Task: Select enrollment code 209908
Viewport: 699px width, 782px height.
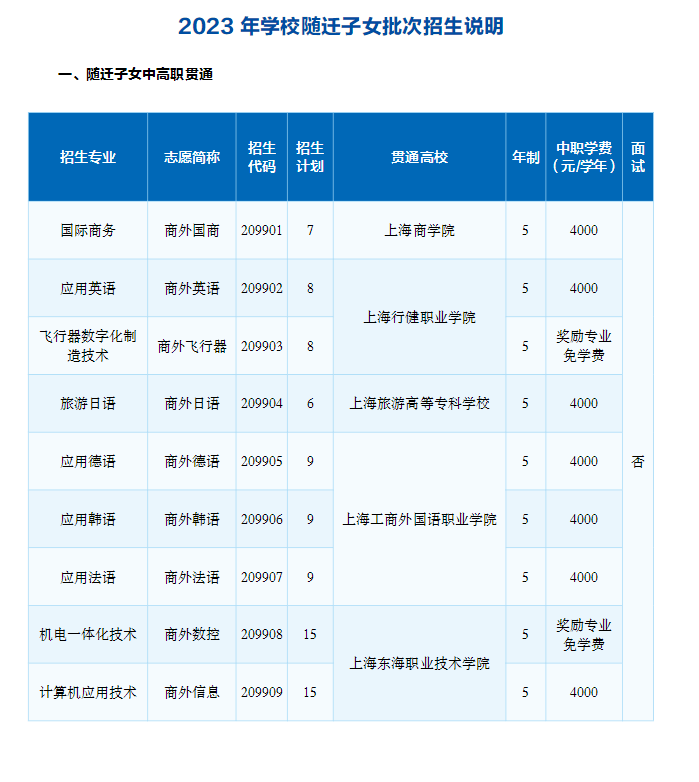Action: point(262,634)
